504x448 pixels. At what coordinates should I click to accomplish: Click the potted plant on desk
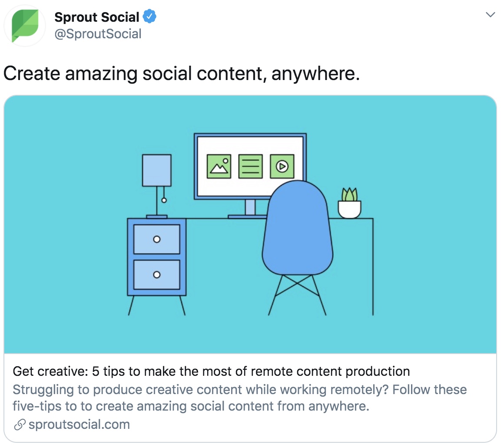tap(349, 203)
